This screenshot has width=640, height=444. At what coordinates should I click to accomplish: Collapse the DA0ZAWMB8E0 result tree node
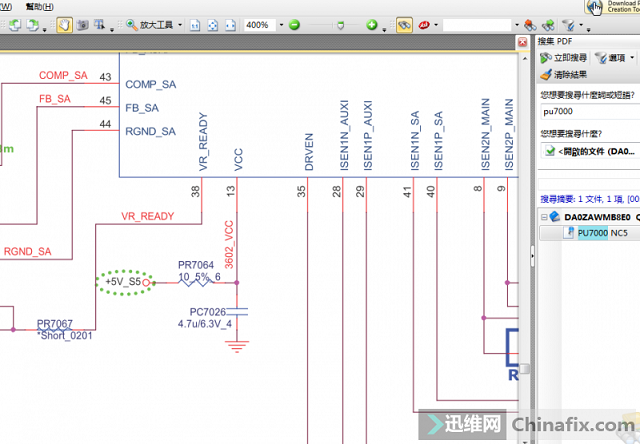tap(545, 216)
